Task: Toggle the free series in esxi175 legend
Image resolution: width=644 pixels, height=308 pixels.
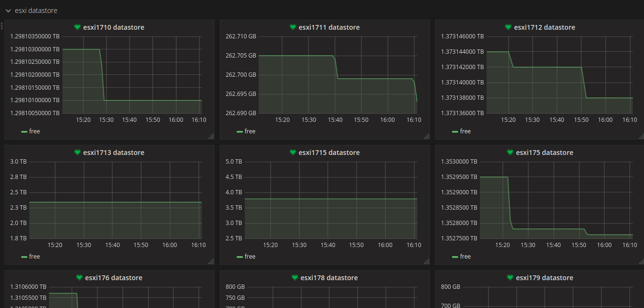Action: (x=465, y=256)
